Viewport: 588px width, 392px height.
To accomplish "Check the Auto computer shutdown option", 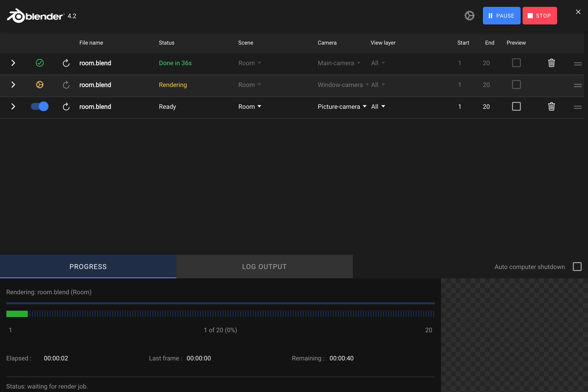I will point(577,267).
